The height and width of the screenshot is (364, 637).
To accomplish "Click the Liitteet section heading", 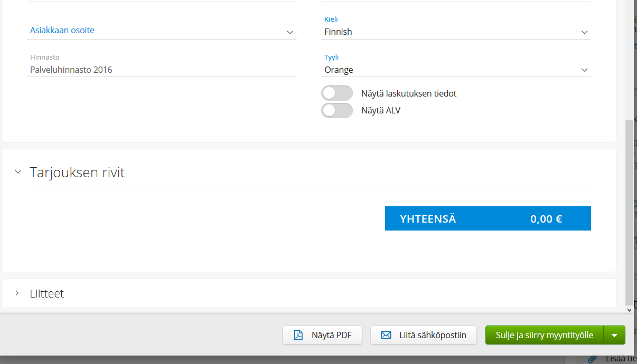I will (x=47, y=293).
